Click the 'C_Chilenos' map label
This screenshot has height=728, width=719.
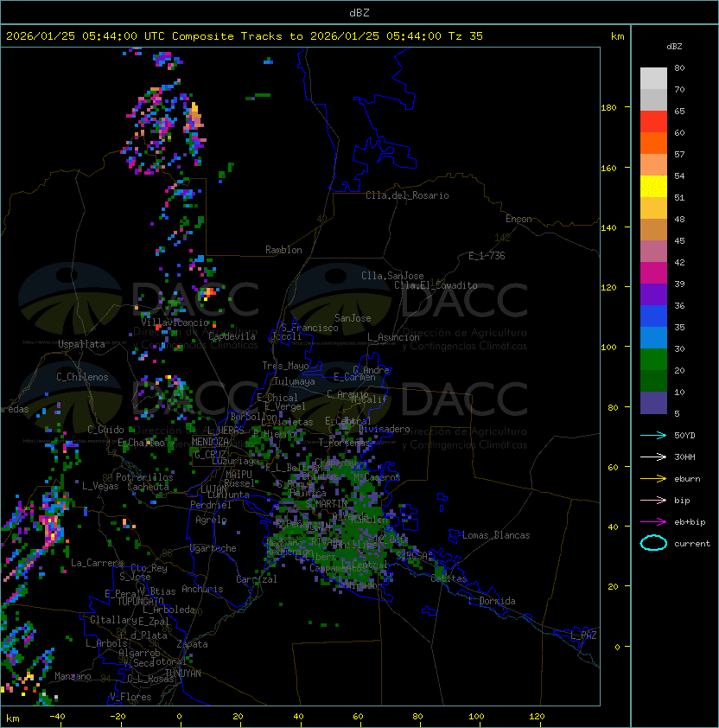pyautogui.click(x=82, y=377)
